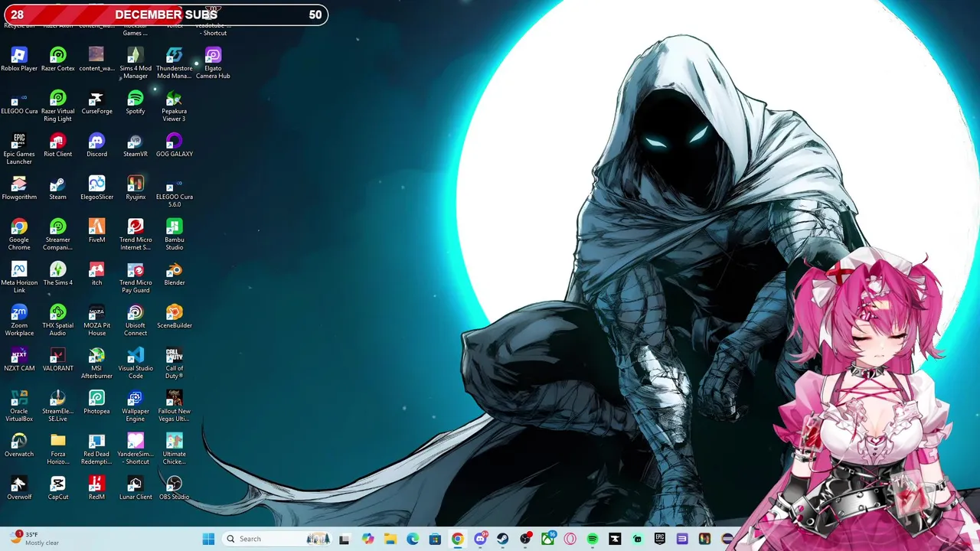Open VALORANT desktop shortcut
Viewport: 980px width, 551px height.
tap(57, 360)
